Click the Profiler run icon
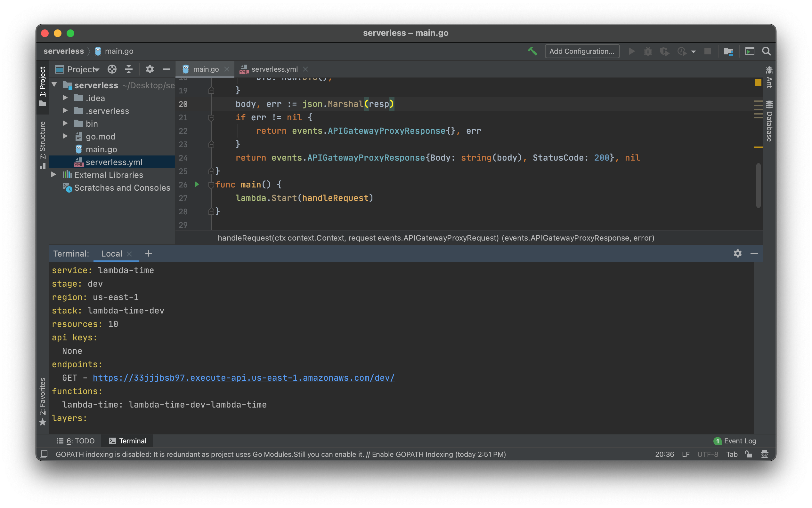The image size is (812, 508). 682,51
